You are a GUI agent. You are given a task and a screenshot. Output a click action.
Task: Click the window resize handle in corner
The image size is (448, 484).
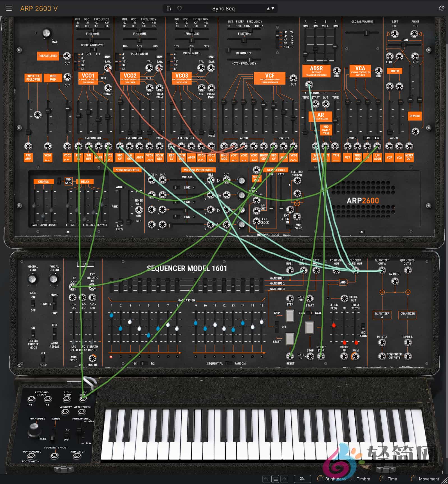(445, 481)
